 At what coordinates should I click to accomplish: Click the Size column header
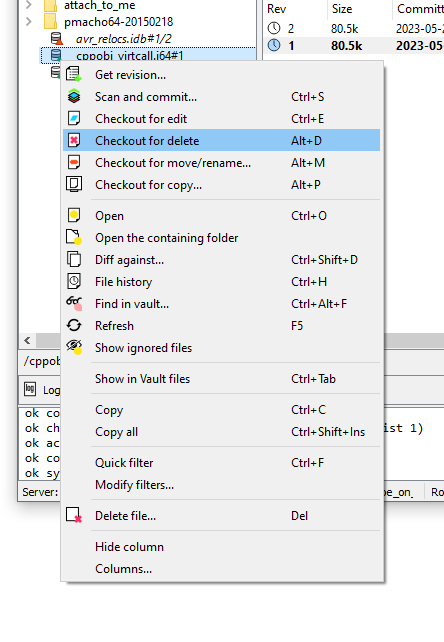(x=359, y=9)
